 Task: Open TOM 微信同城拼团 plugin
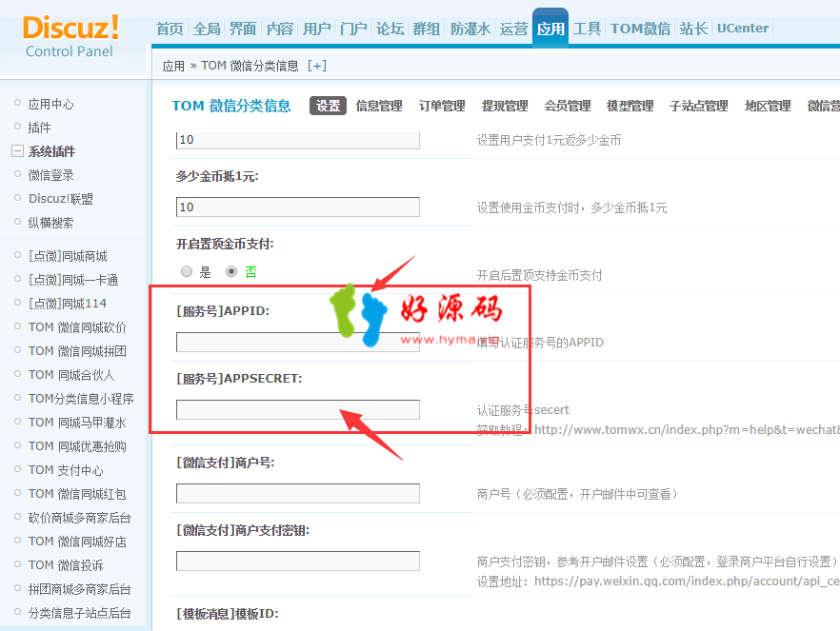[78, 351]
